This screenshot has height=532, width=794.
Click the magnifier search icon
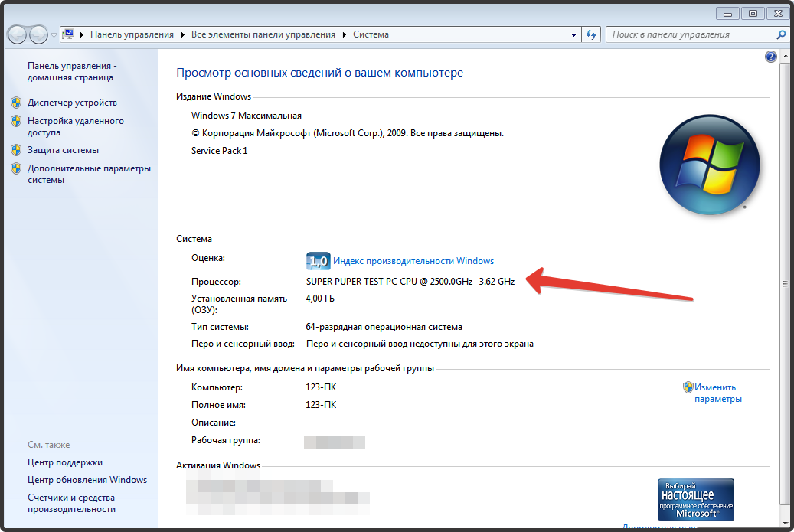point(781,34)
